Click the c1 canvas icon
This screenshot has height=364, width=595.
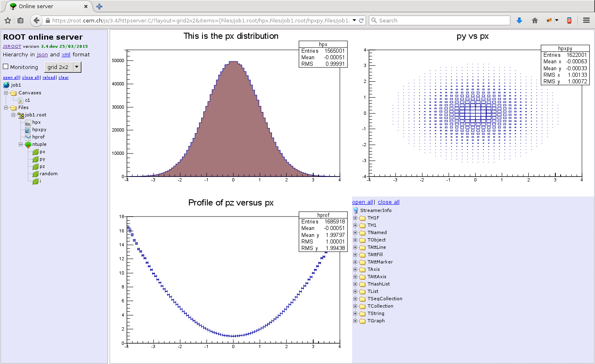tap(20, 100)
